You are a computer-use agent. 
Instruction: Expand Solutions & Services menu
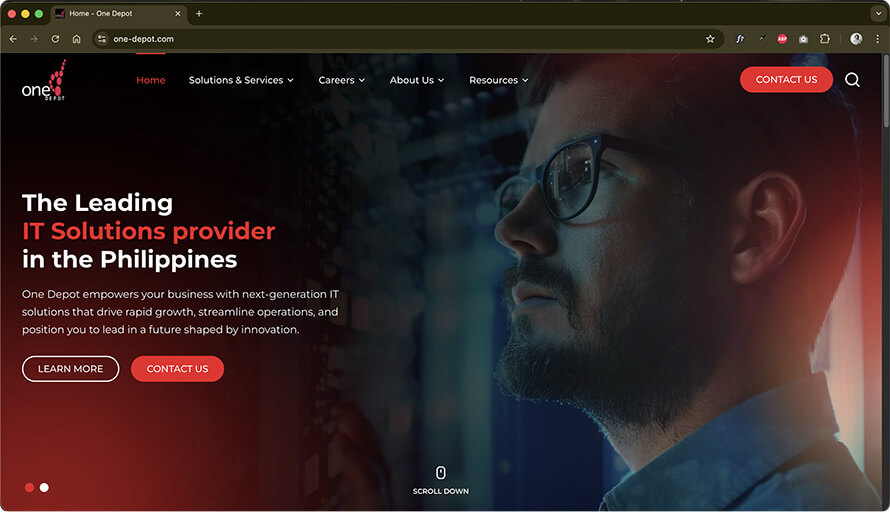241,80
